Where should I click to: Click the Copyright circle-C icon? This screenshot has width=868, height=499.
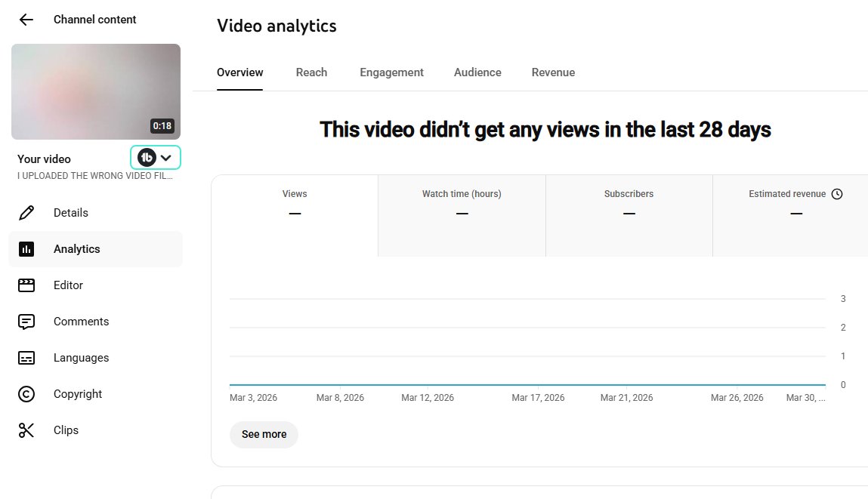pos(26,394)
